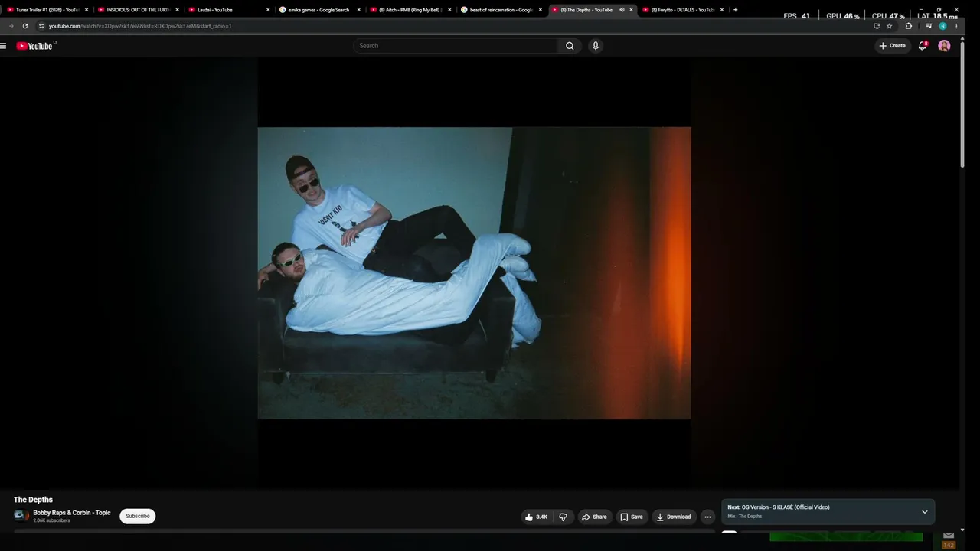Start voice search with the microphone
The image size is (980, 551).
[596, 46]
